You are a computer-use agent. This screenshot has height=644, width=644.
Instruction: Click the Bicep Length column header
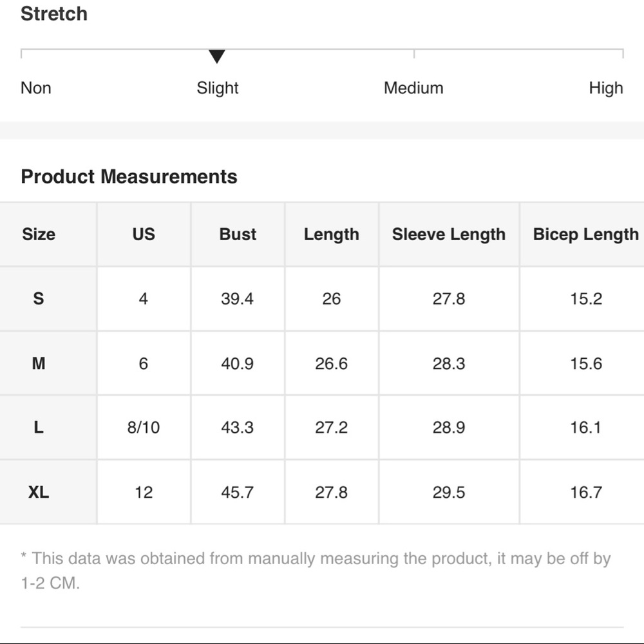click(585, 234)
